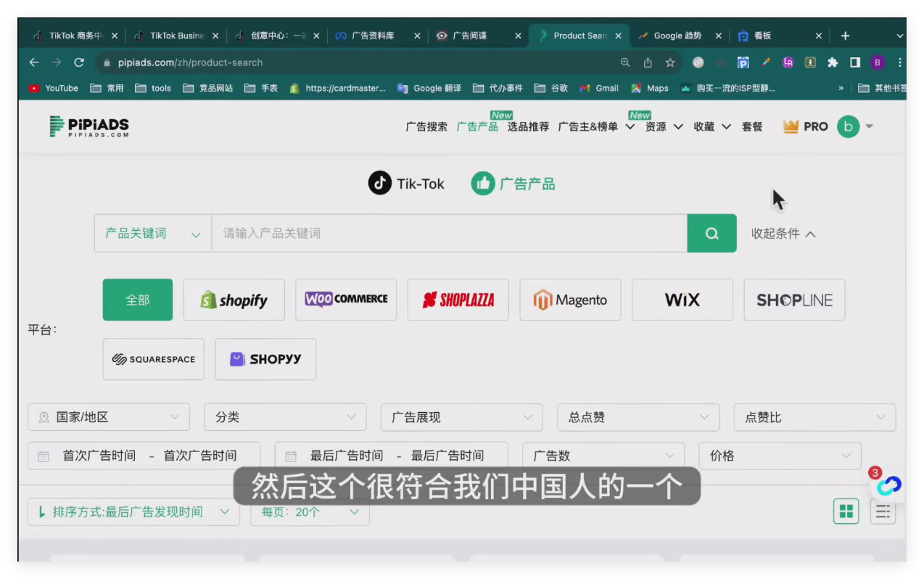Switch to grid view layout
Screen dimensions: 924x579
point(846,512)
